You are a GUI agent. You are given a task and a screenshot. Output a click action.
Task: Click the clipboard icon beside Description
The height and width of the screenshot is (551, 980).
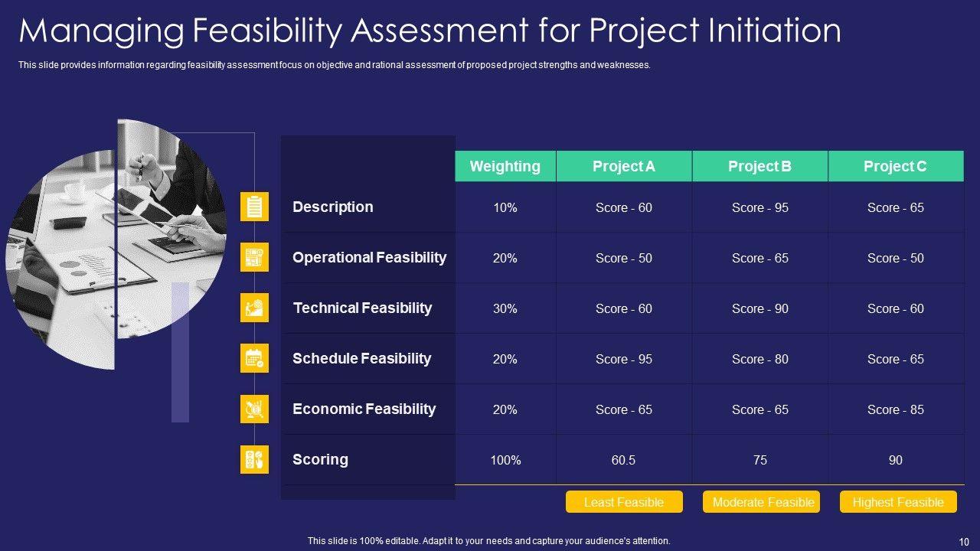[254, 207]
